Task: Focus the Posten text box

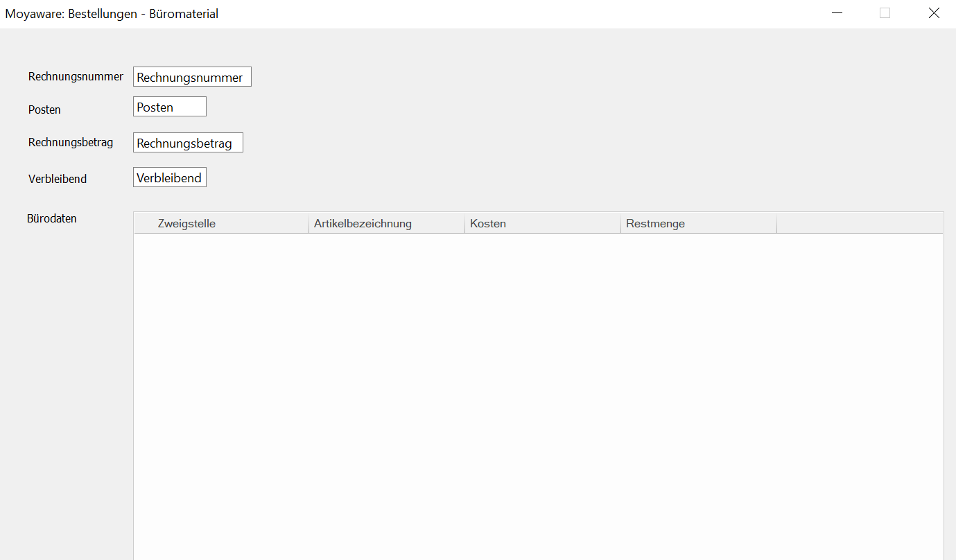Action: click(x=170, y=107)
